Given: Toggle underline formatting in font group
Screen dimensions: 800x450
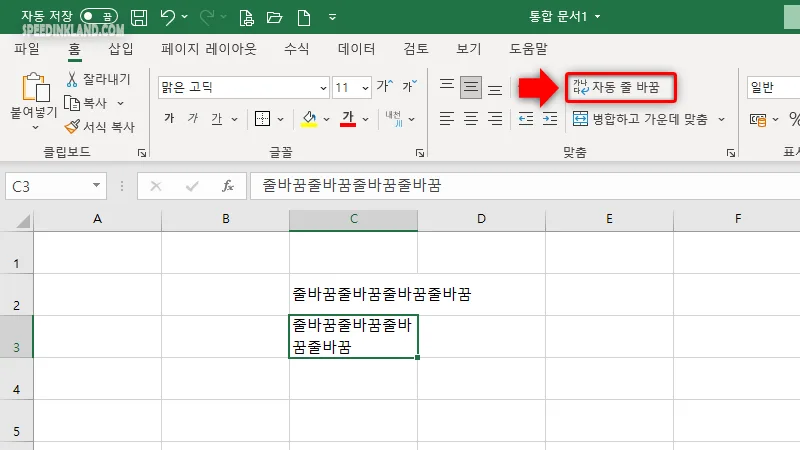Looking at the screenshot, I should click(217, 119).
